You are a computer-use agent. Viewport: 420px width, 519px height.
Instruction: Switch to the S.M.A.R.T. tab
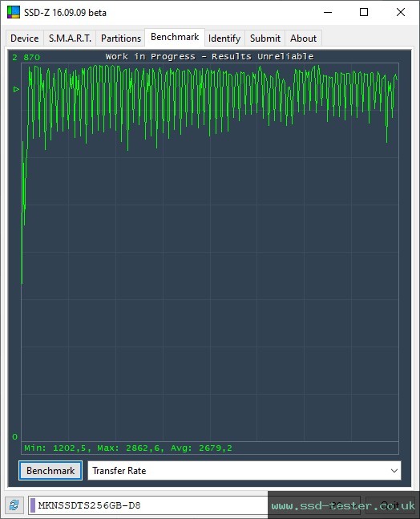click(70, 39)
